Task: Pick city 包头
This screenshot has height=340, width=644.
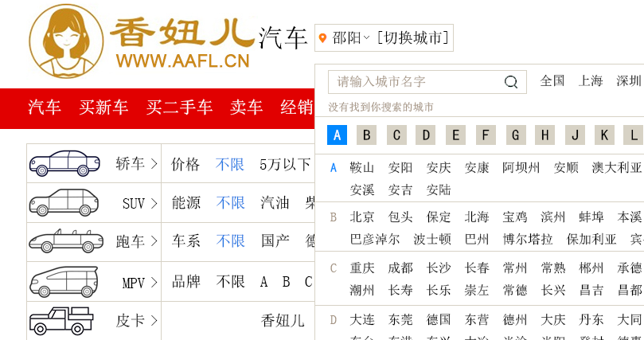Action: (400, 217)
